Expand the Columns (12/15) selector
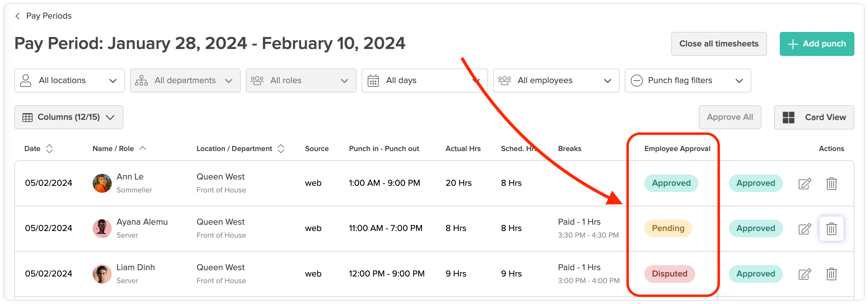This screenshot has width=868, height=304. pos(68,117)
